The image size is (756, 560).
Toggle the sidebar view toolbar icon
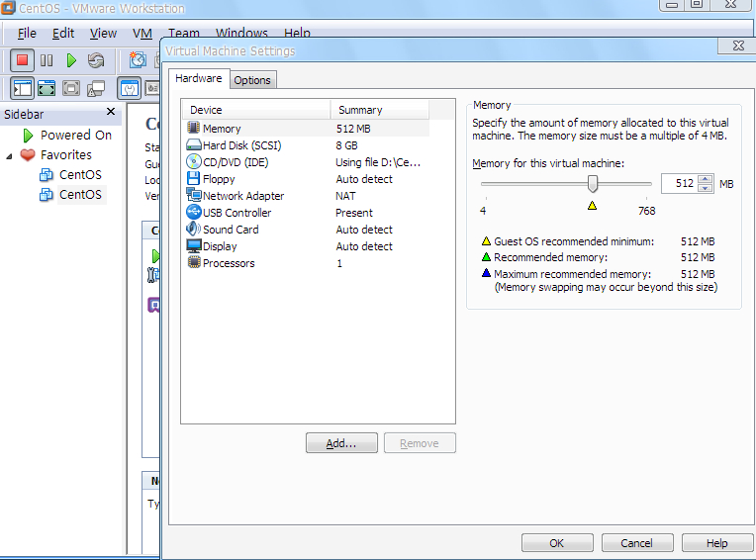[22, 88]
